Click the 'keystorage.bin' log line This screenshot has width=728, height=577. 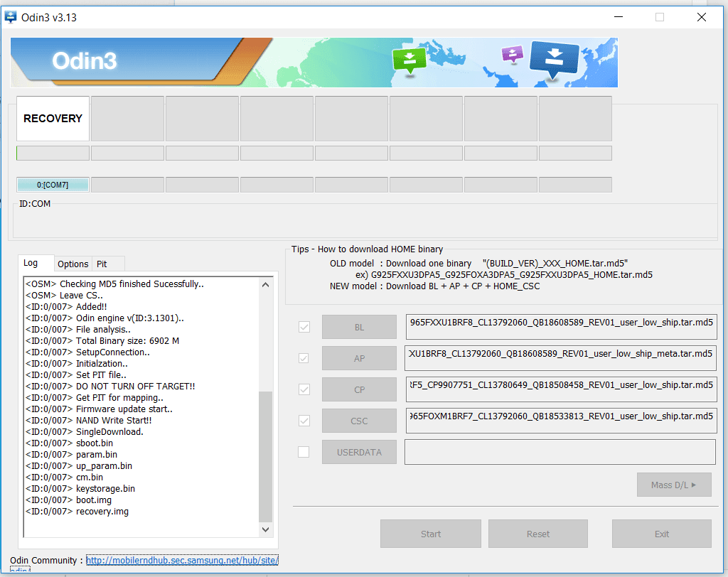tap(80, 489)
